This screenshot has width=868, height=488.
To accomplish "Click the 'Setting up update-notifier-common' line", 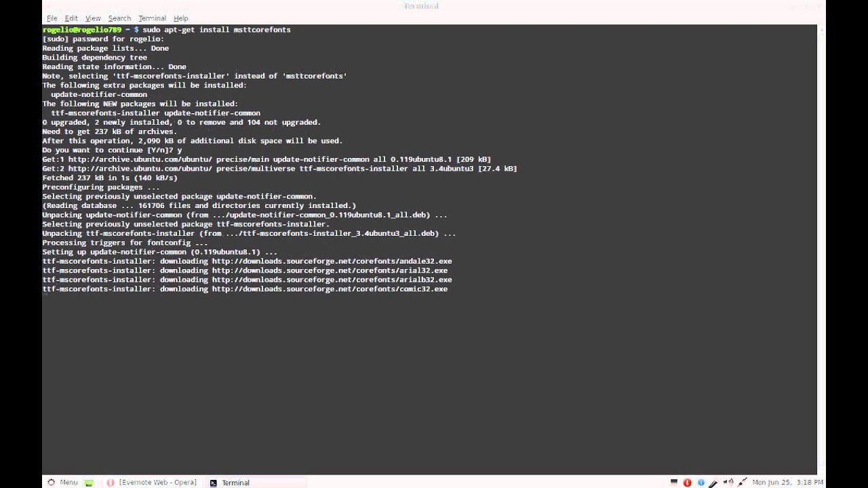I will pos(160,252).
